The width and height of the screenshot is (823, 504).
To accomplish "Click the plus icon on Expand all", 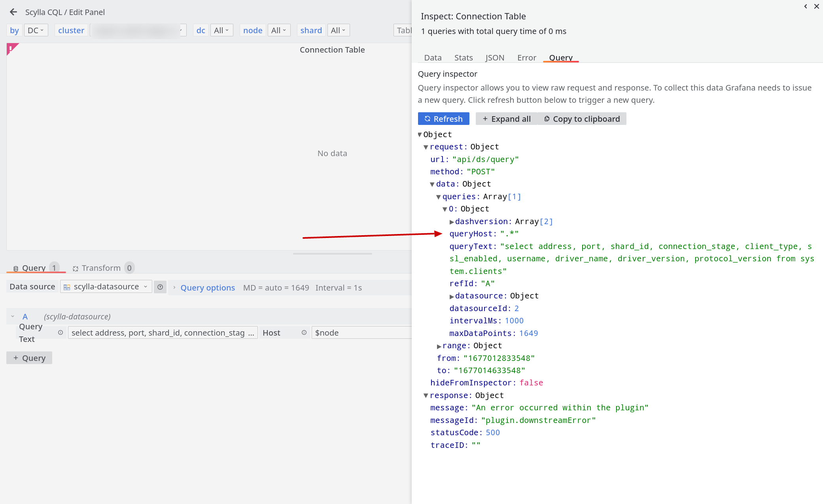I will [x=485, y=119].
